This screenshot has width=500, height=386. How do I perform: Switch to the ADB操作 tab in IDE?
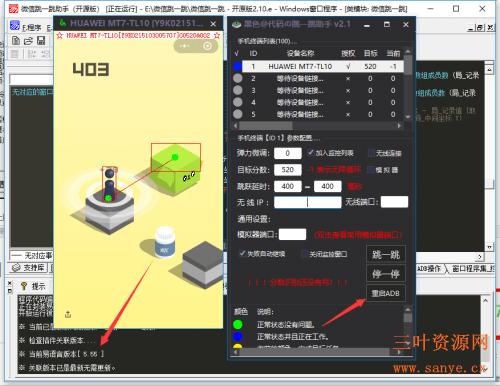coord(429,269)
